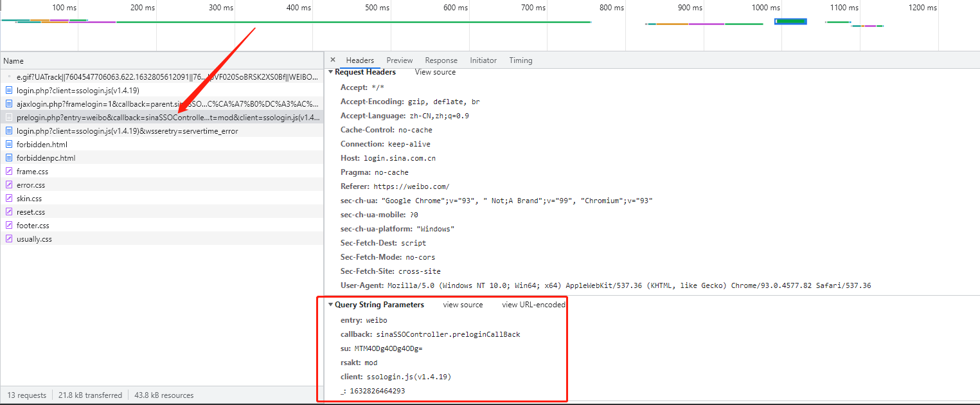Click the User-Agent header value
Image resolution: width=980 pixels, height=405 pixels.
click(x=629, y=285)
